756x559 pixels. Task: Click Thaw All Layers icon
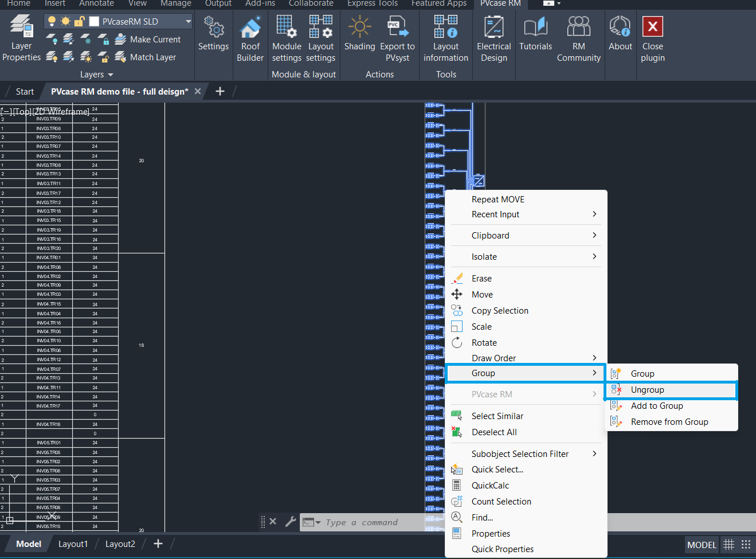86,57
